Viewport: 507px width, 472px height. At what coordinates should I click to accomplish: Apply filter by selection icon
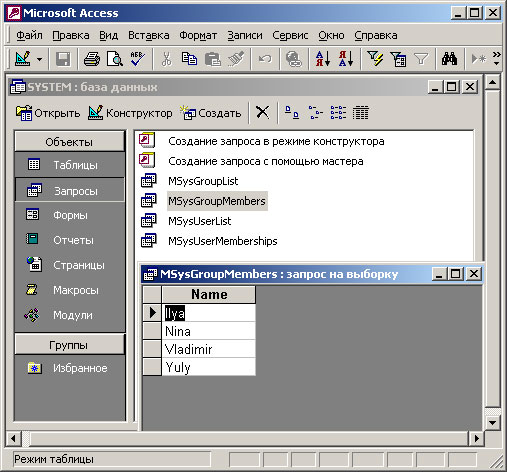[375, 59]
